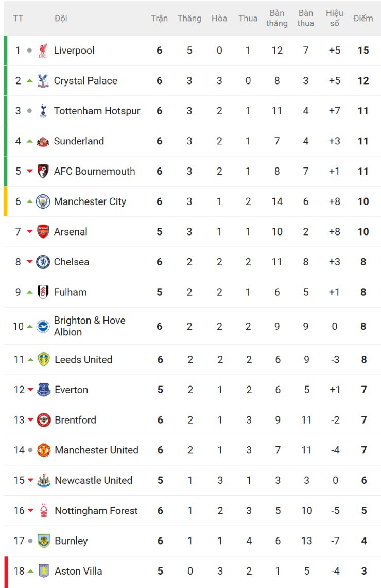This screenshot has height=588, width=381.
Task: Click the Chelsea club badge
Action: (43, 262)
